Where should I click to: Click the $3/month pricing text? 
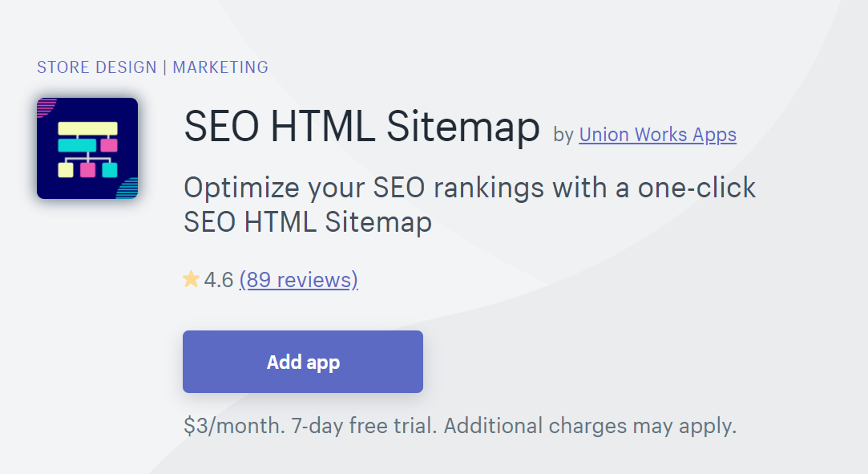click(234, 426)
